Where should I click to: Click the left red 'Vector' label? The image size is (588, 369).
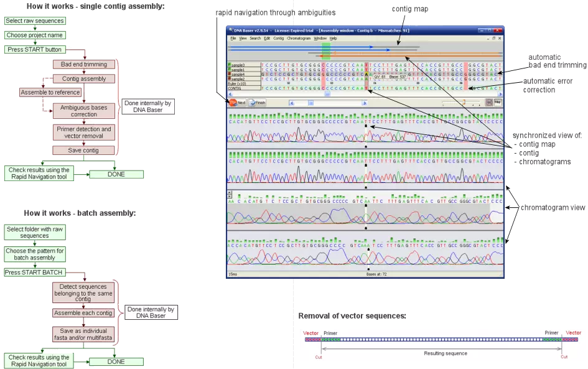(310, 333)
